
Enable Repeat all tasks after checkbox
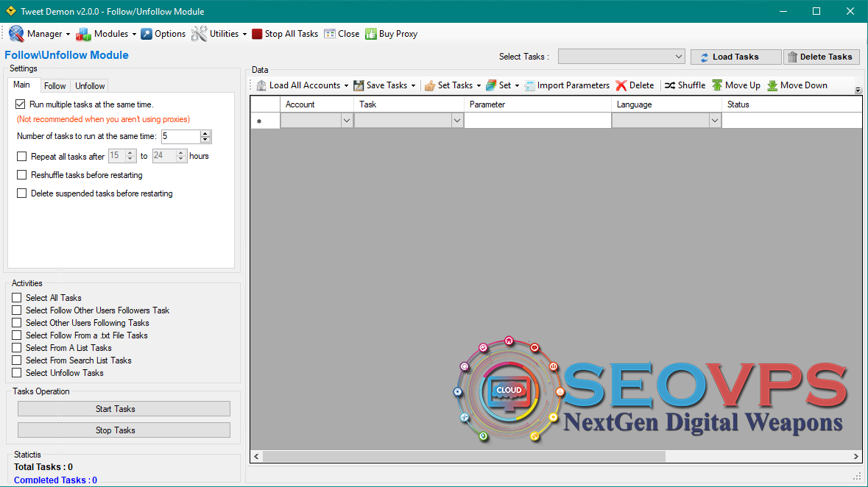(21, 156)
